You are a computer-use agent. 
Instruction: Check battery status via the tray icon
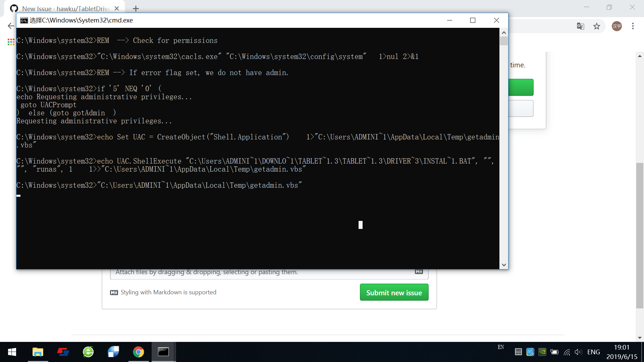pos(554,352)
